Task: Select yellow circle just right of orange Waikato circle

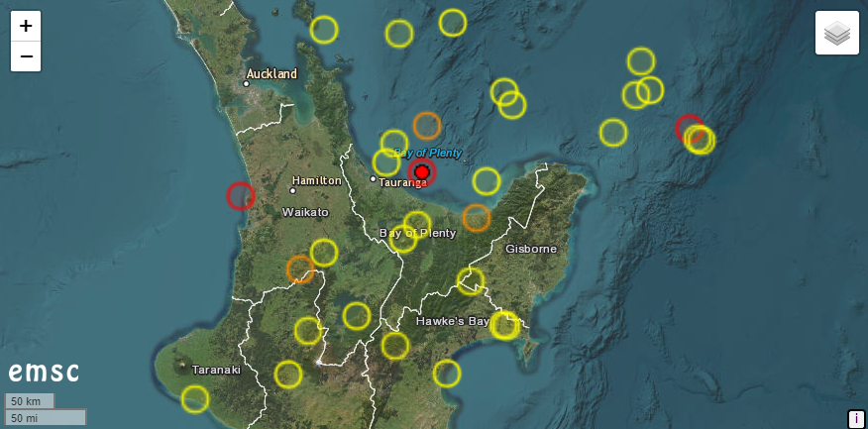Action: 324,253
